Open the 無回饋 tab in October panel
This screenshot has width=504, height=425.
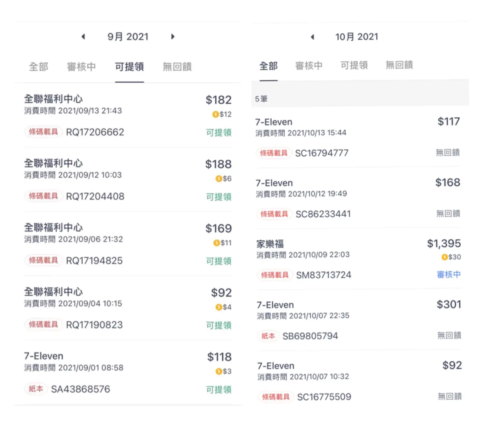tap(399, 65)
